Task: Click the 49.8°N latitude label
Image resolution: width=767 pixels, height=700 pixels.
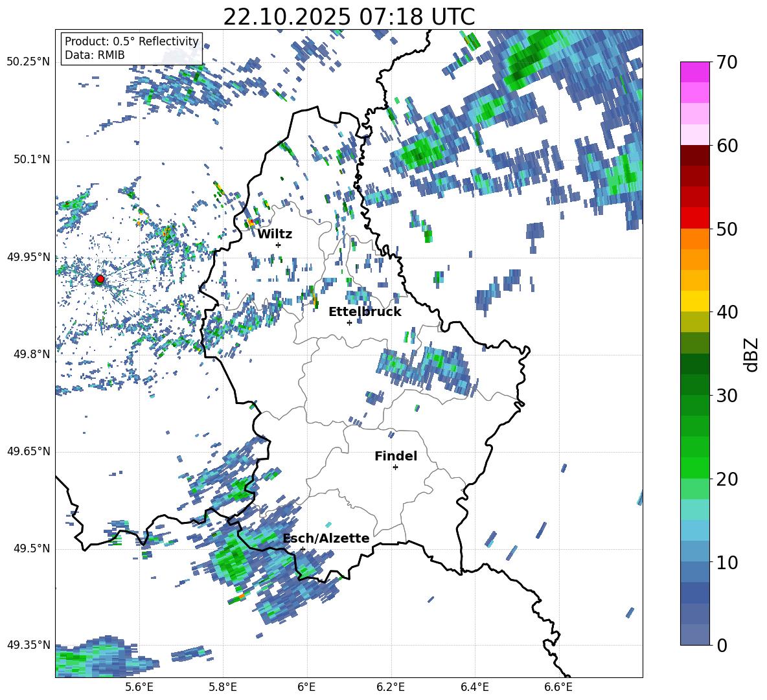Action: click(31, 354)
